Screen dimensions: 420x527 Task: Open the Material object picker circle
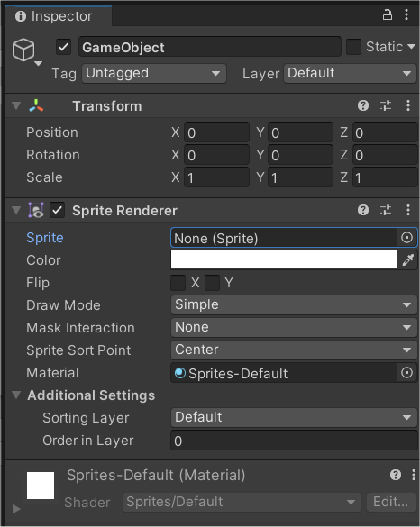coord(406,373)
